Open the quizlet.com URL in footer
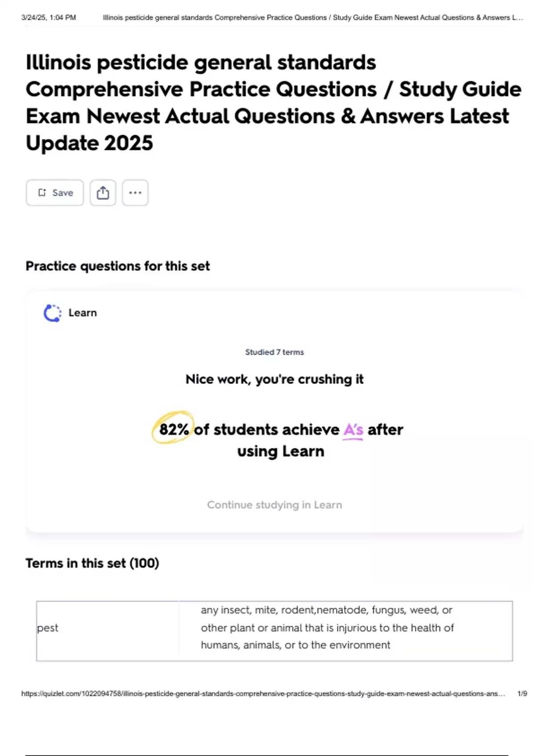 (263, 694)
